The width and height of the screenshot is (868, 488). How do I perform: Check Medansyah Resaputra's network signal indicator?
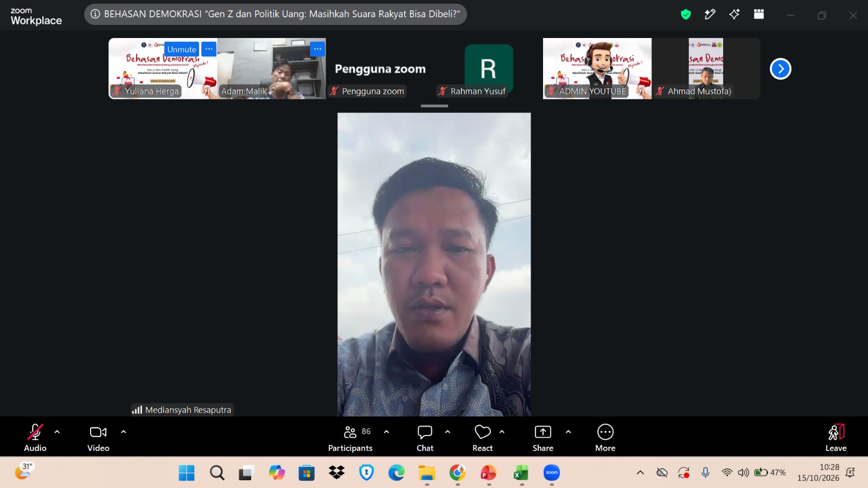point(137,410)
